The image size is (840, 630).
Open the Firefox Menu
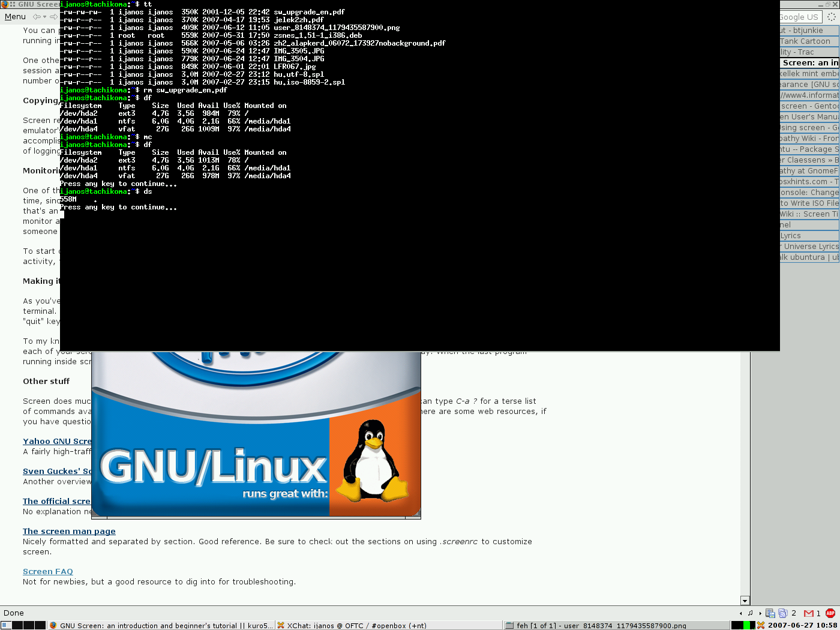[15, 17]
